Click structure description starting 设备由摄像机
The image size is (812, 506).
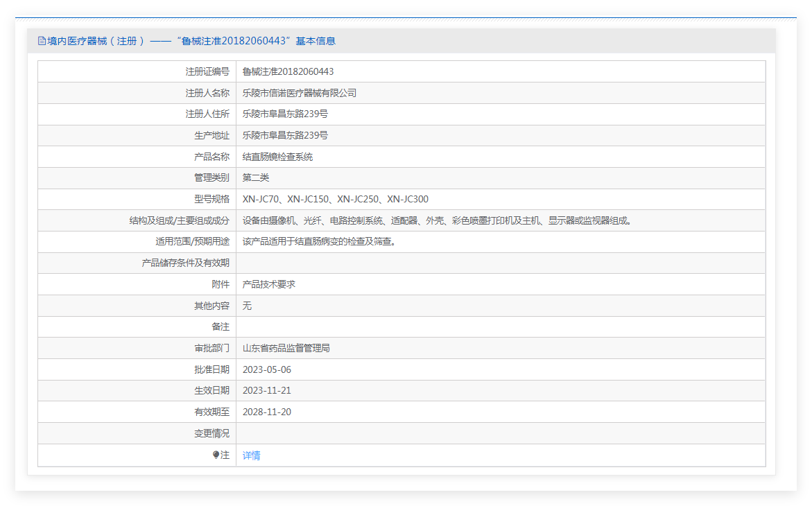(437, 220)
